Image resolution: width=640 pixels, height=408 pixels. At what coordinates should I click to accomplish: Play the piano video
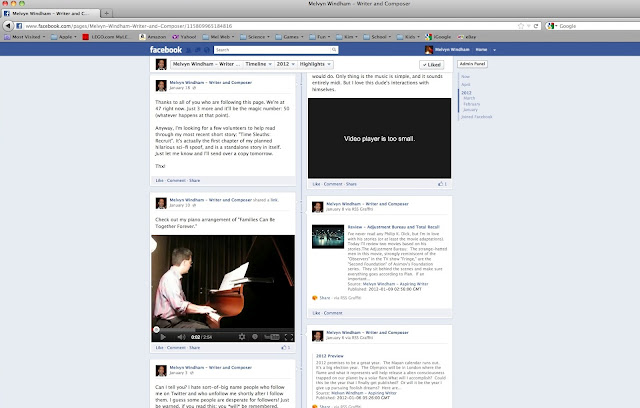click(x=163, y=337)
